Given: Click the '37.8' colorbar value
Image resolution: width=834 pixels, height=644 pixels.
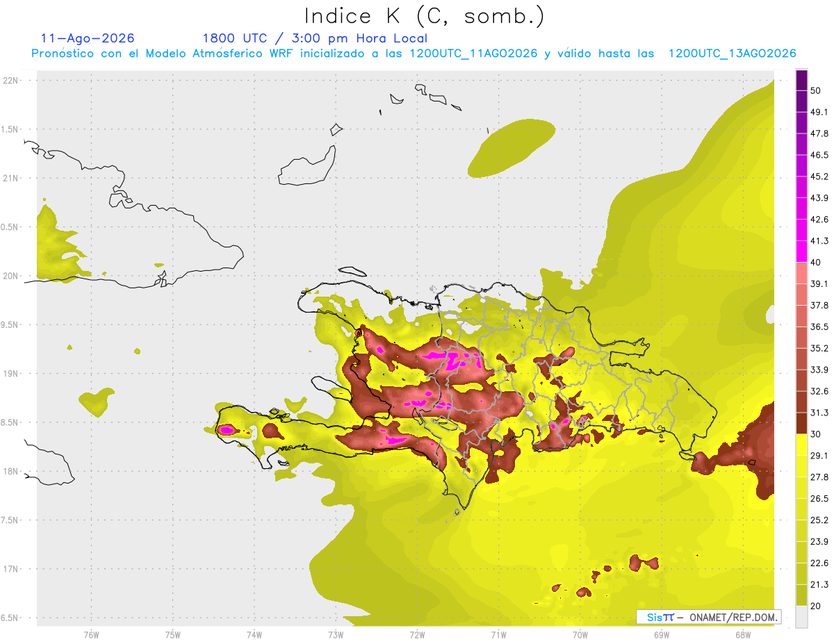Looking at the screenshot, I should coord(819,305).
